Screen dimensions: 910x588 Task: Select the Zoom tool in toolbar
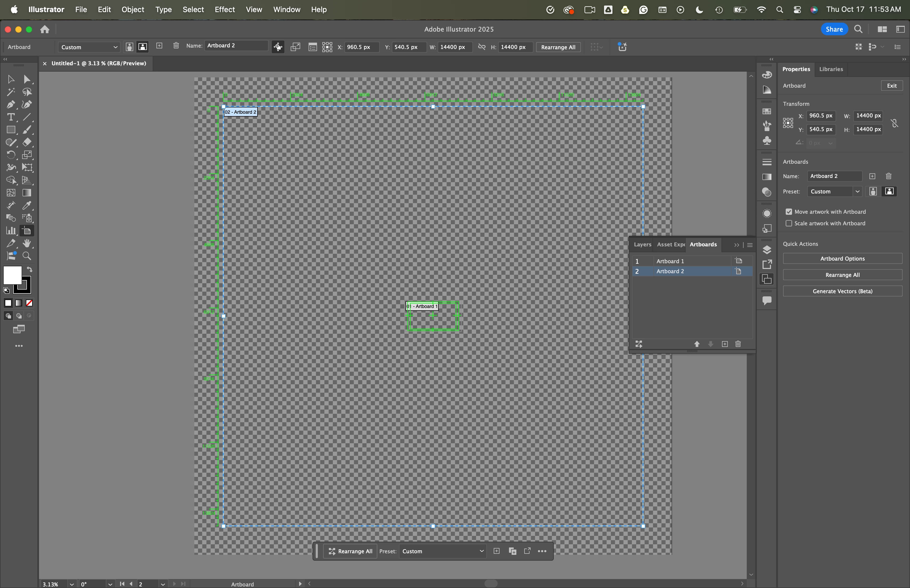click(x=27, y=256)
